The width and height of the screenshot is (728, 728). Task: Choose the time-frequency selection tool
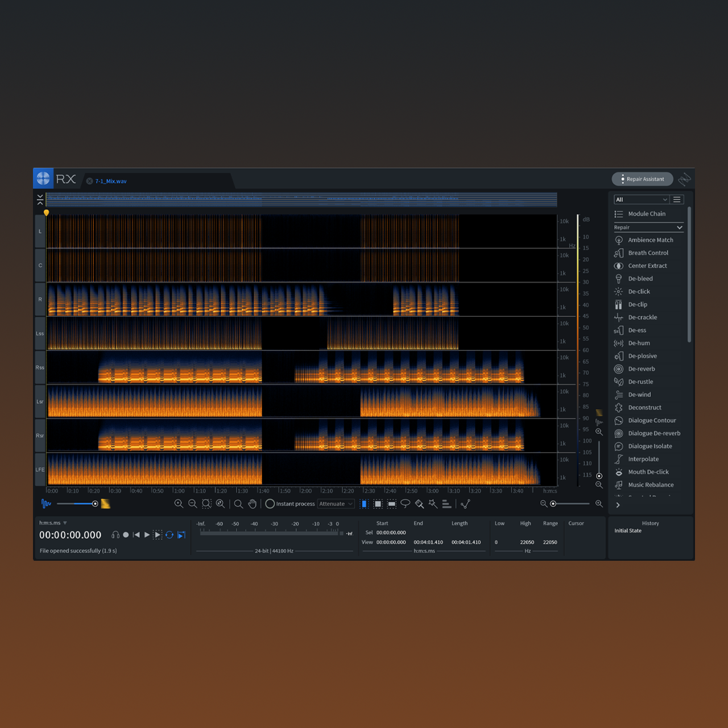coord(378,504)
